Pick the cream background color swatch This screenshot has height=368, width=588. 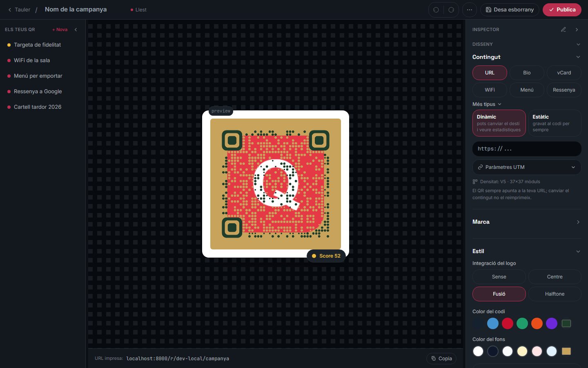coord(522,351)
